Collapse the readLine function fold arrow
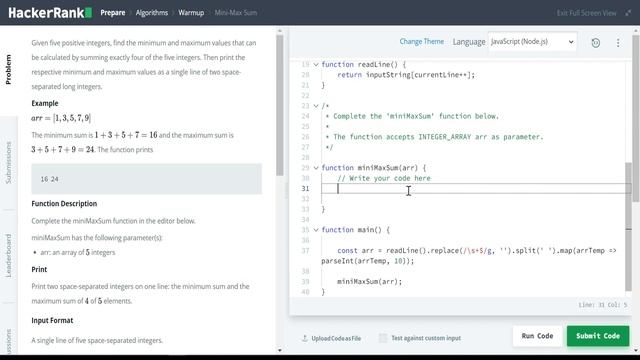 click(x=316, y=64)
